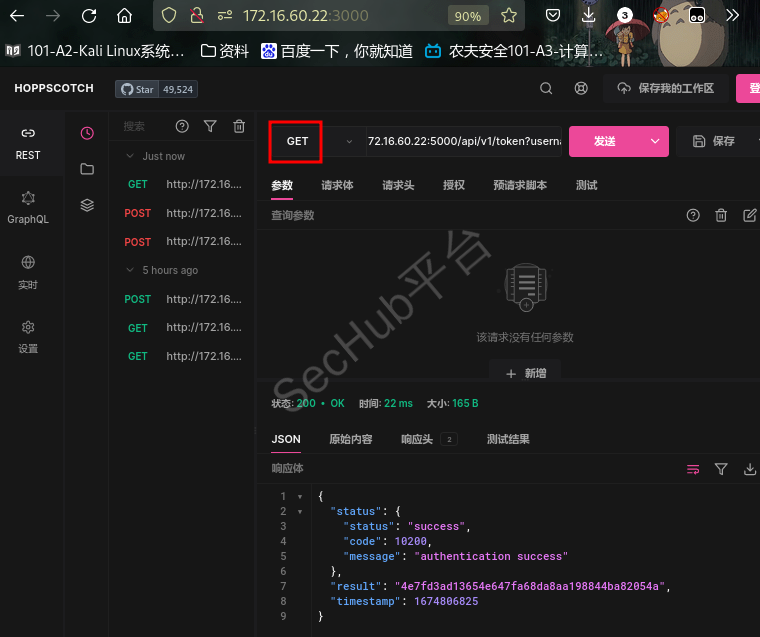Image resolution: width=760 pixels, height=637 pixels.
Task: Bookmark this page with the star icon
Action: [x=509, y=16]
